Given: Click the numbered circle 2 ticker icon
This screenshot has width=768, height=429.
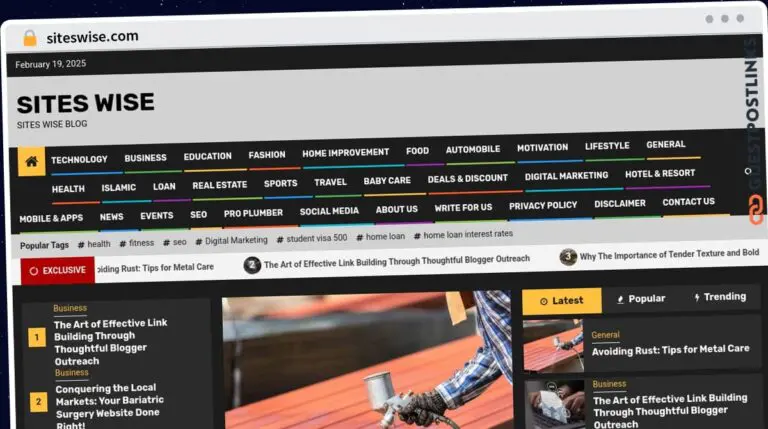Looking at the screenshot, I should point(253,264).
